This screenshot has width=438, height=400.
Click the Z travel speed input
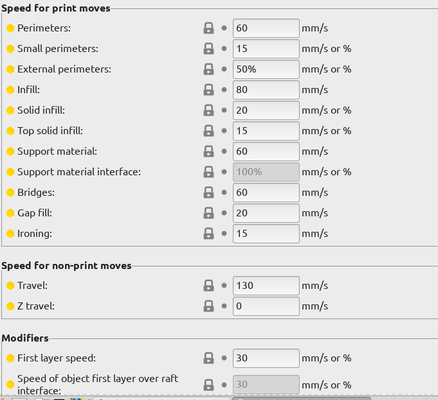tap(266, 306)
